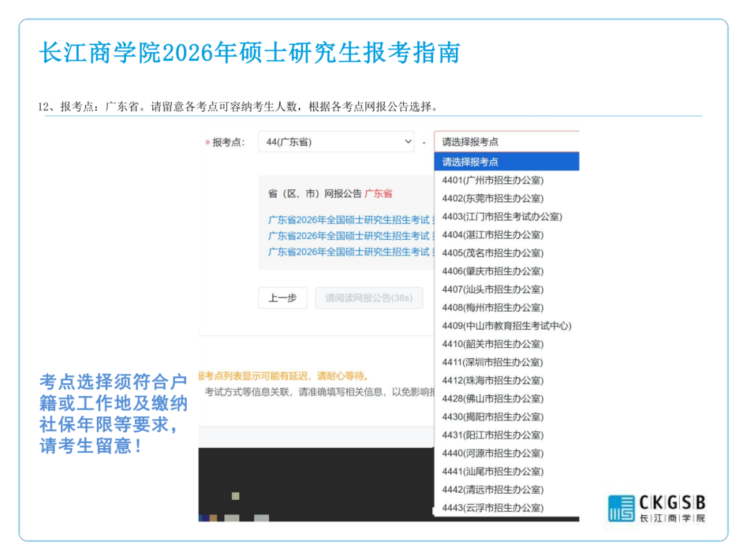Screen dimensions: 747x560
Task: Click the 请阅读网报公告(38s) countdown button
Action: point(369,298)
